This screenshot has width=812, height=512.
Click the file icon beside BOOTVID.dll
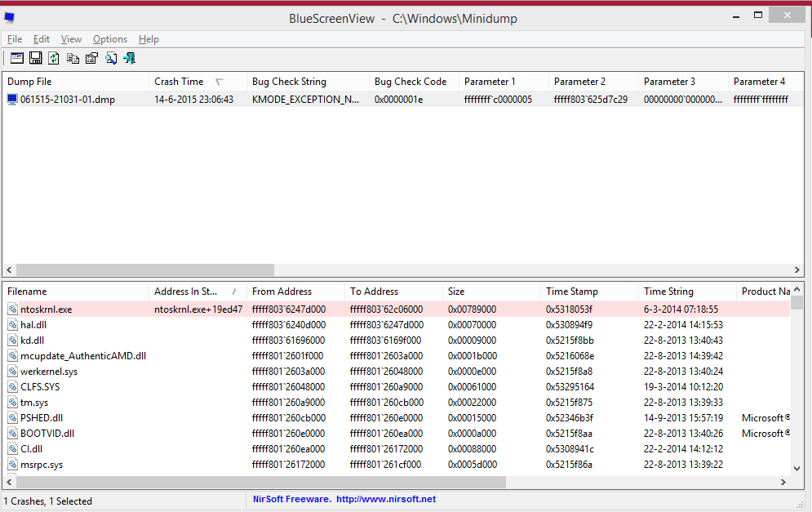12,434
